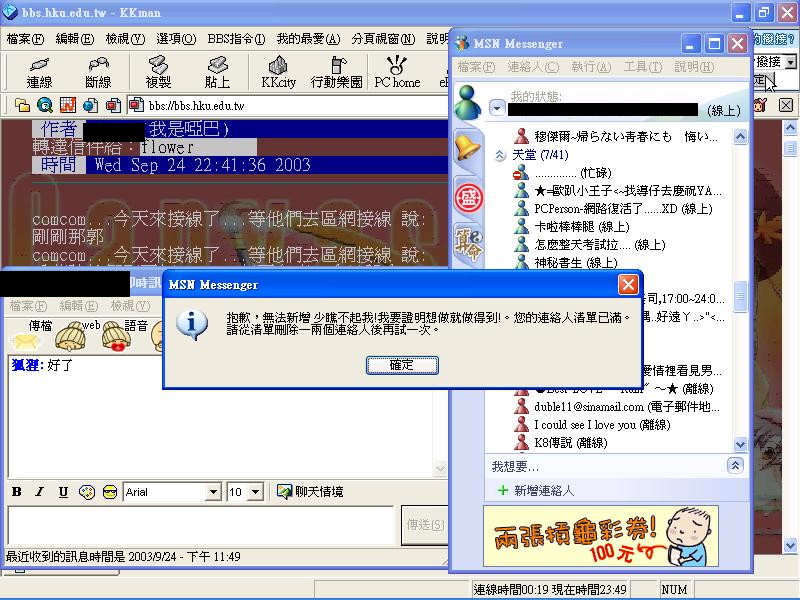This screenshot has height=600, width=800.
Task: Select contact 怎麼整天考試拉
Action: coord(599,244)
